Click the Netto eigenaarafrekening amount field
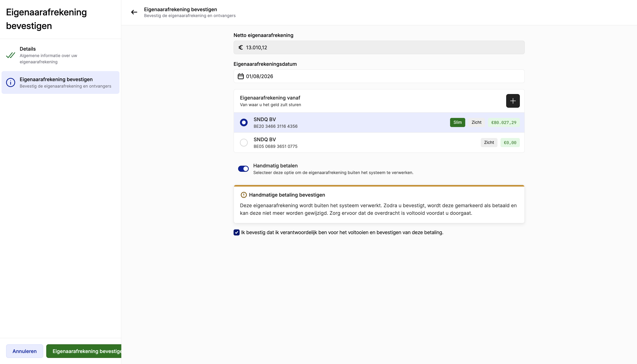 [x=379, y=48]
